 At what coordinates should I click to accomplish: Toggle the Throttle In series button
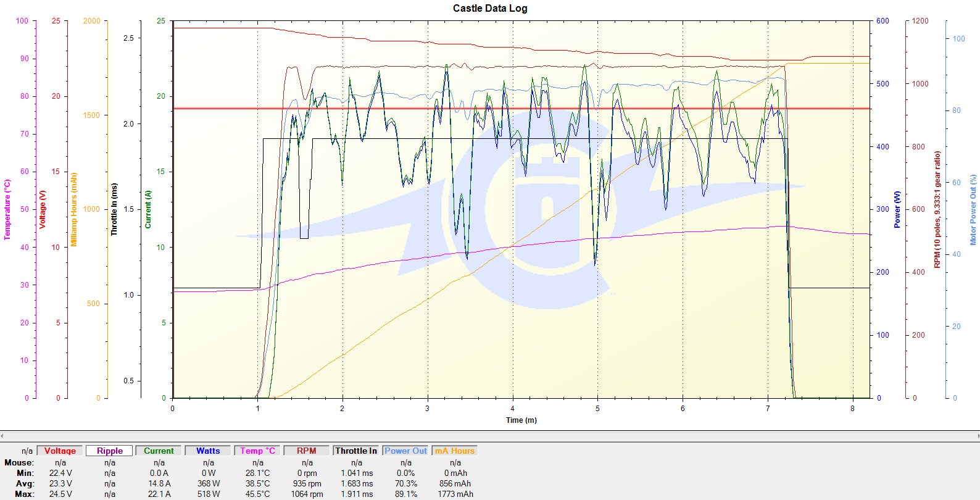coord(356,451)
